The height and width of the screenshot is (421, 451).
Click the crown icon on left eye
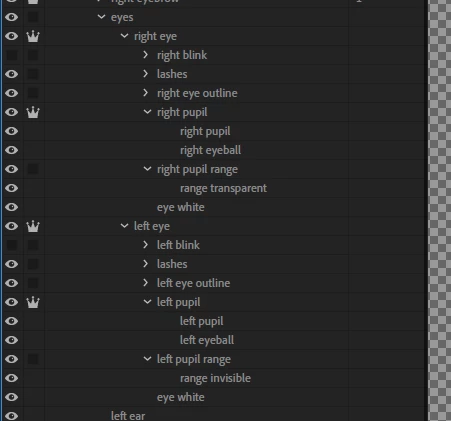(33, 226)
